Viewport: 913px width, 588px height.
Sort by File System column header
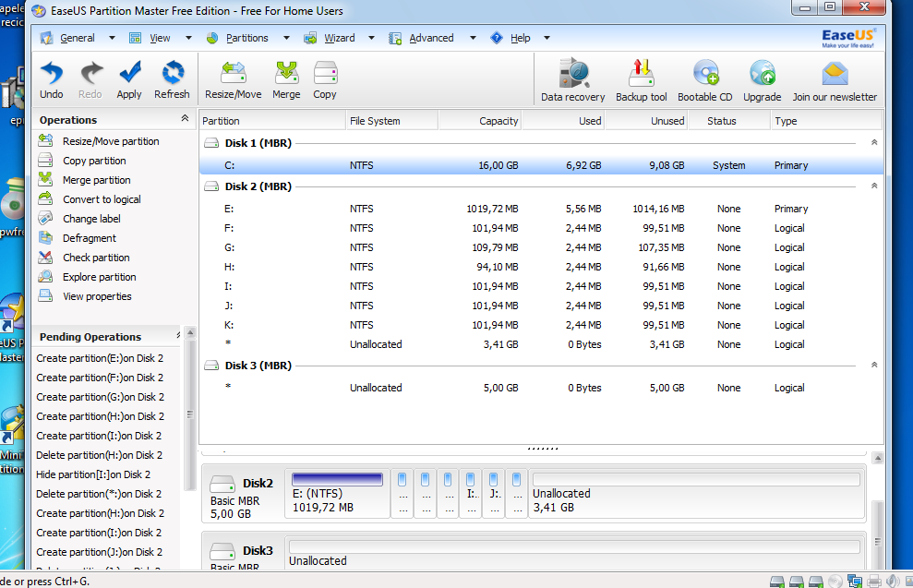coord(391,121)
